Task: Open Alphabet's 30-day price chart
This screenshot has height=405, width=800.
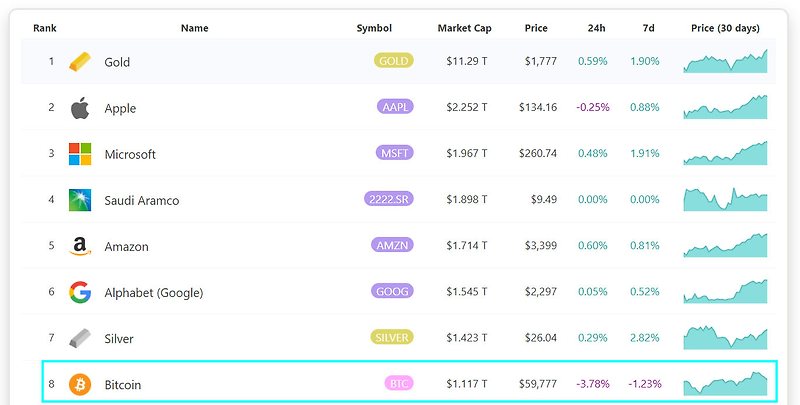Action: (725, 291)
